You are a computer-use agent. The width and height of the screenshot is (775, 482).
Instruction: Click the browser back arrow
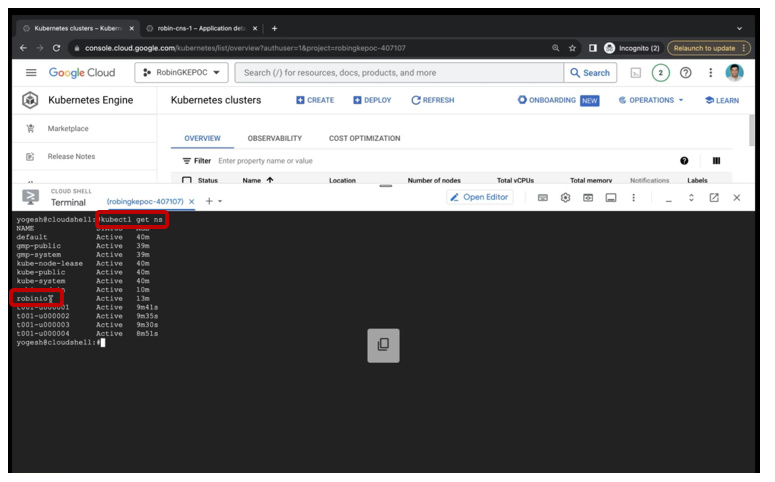coord(23,48)
